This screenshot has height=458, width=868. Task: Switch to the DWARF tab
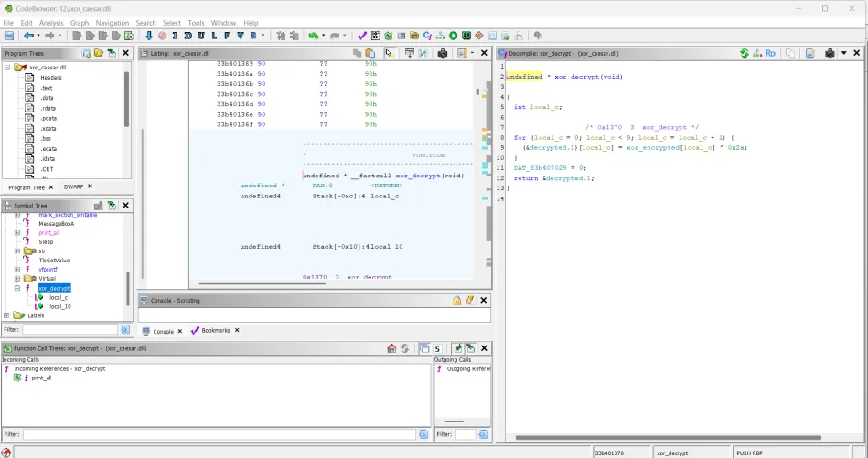73,187
